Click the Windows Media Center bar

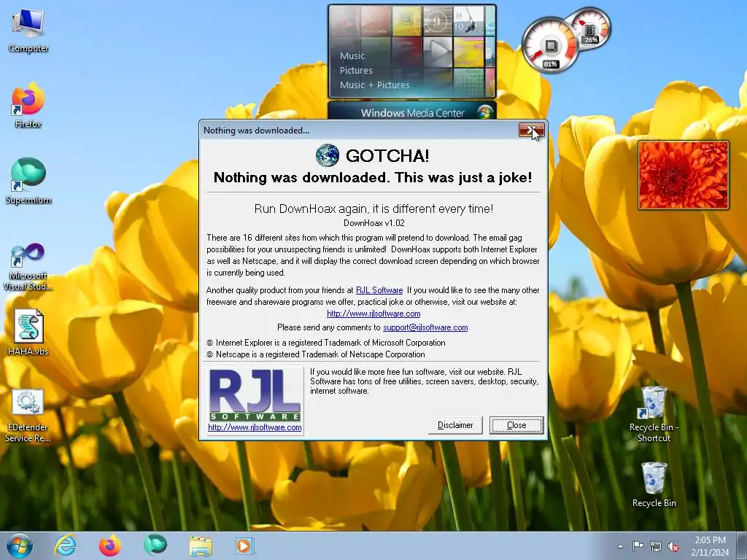[x=412, y=112]
